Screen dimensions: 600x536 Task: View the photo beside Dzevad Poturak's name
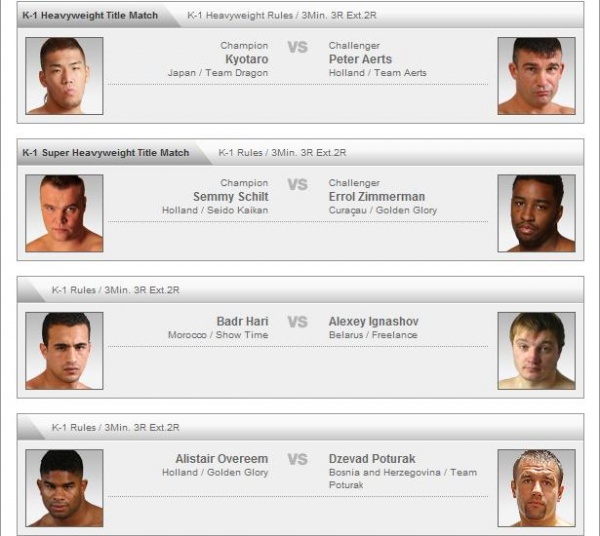click(x=536, y=487)
